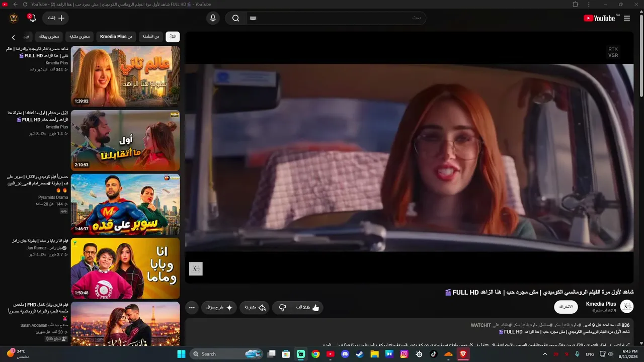Click the 'طرح سؤال' ask button
Viewport: 644px width, 362px height.
click(219, 307)
